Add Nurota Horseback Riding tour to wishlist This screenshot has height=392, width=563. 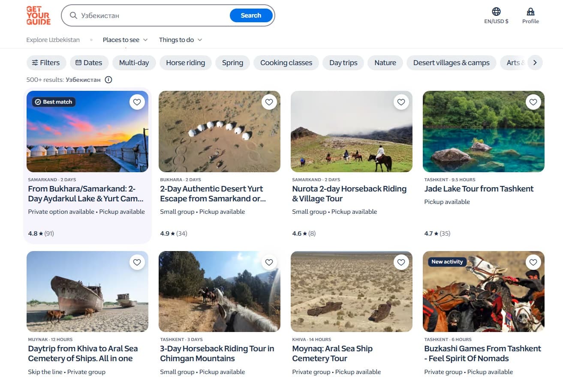[401, 102]
